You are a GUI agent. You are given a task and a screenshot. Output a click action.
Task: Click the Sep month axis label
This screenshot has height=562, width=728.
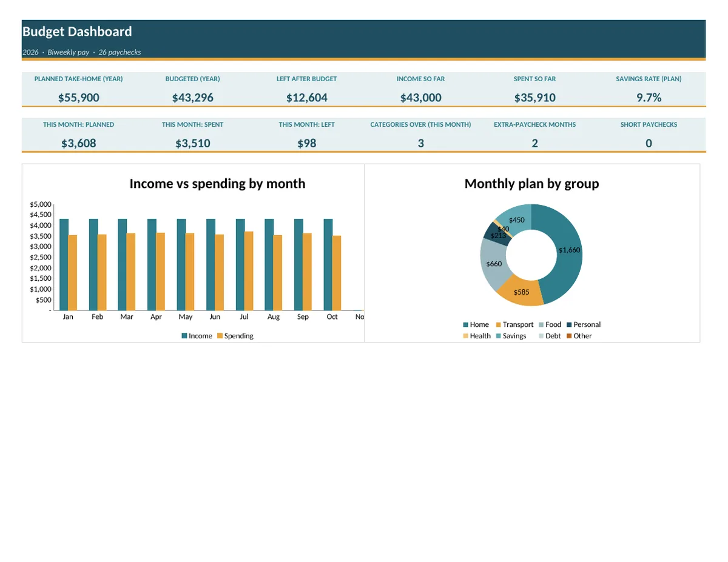coord(303,316)
